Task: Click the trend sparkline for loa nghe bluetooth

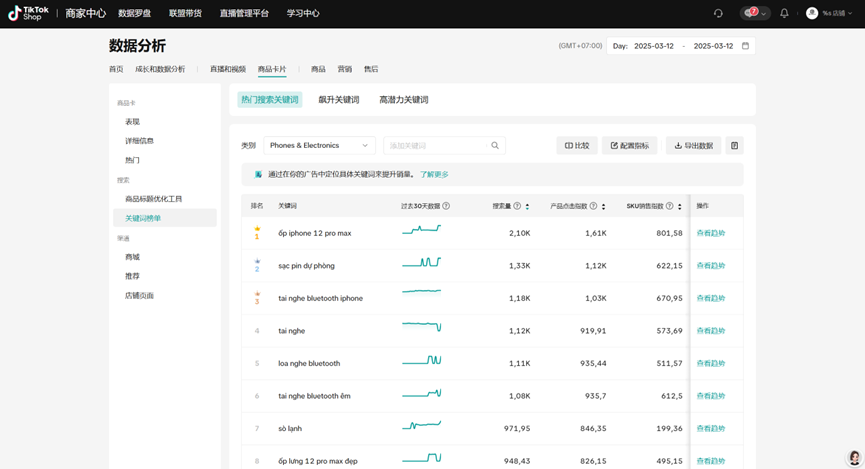Action: 421,360
